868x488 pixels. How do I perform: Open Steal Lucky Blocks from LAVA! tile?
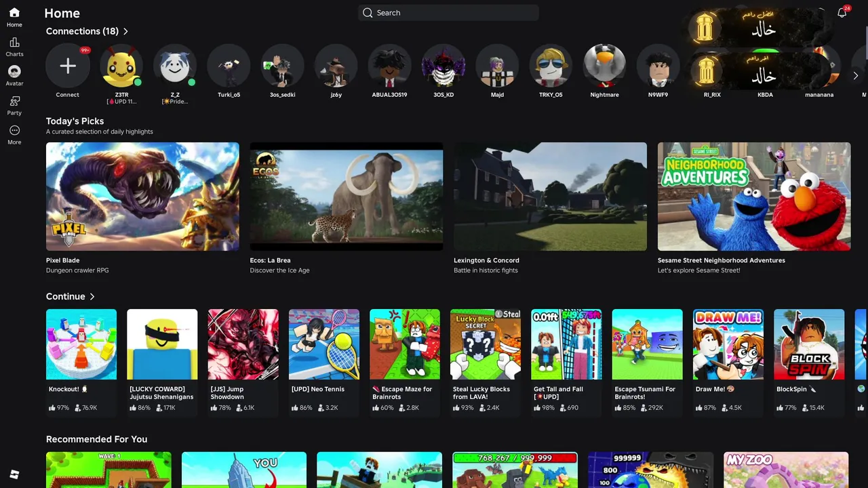click(486, 344)
